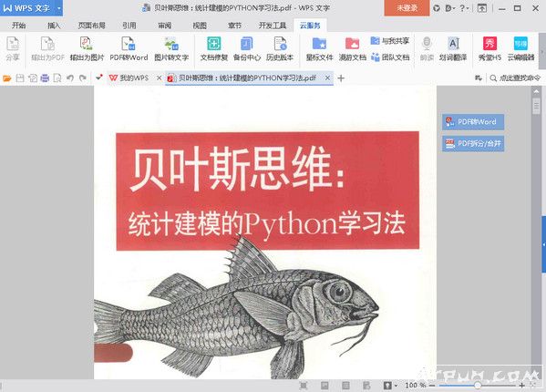Toggle the eye-protection mode lightbulb icon

click(387, 385)
